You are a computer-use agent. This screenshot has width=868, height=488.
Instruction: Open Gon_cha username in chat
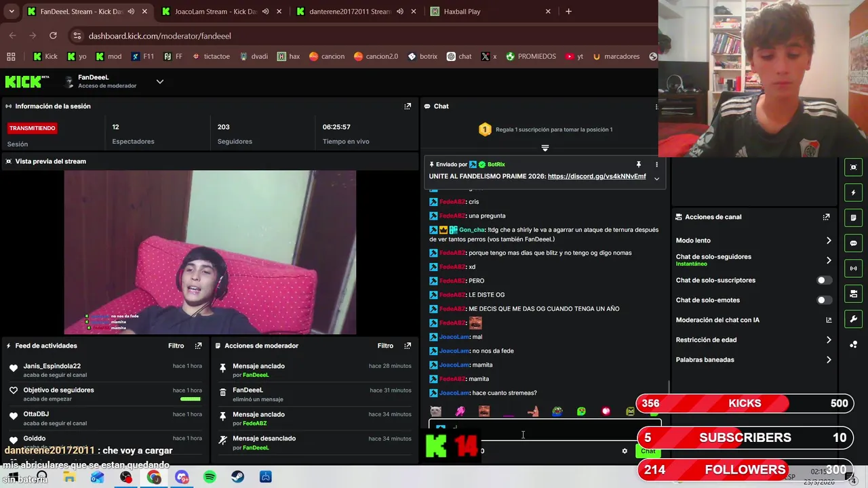[x=472, y=230]
